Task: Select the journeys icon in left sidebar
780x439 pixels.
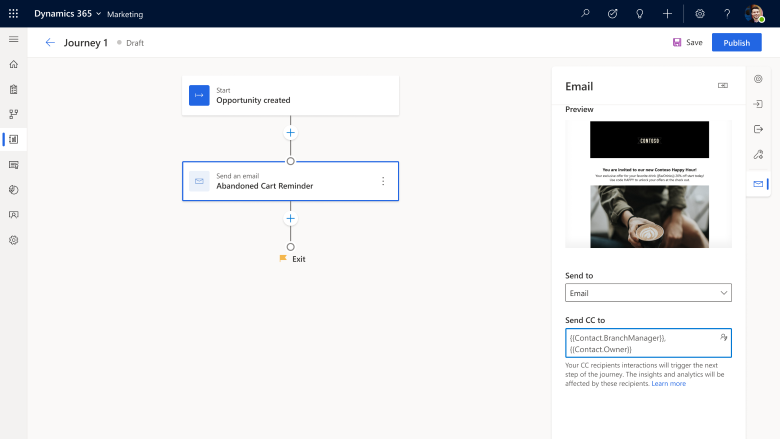Action: [x=13, y=139]
